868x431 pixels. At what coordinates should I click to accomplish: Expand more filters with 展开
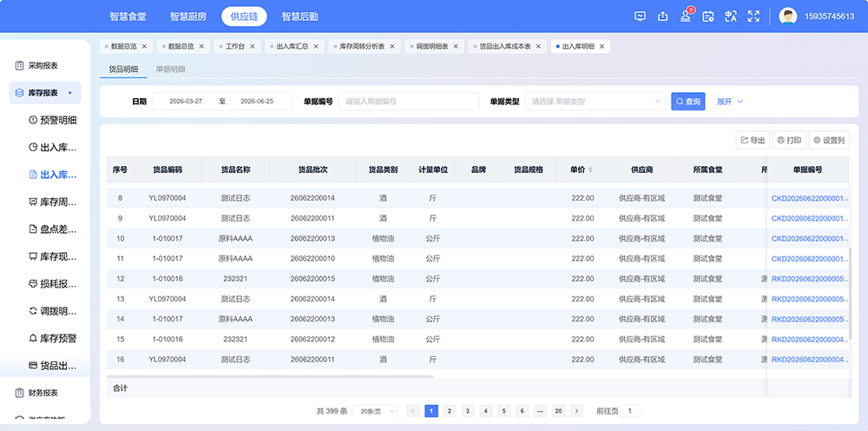[730, 102]
